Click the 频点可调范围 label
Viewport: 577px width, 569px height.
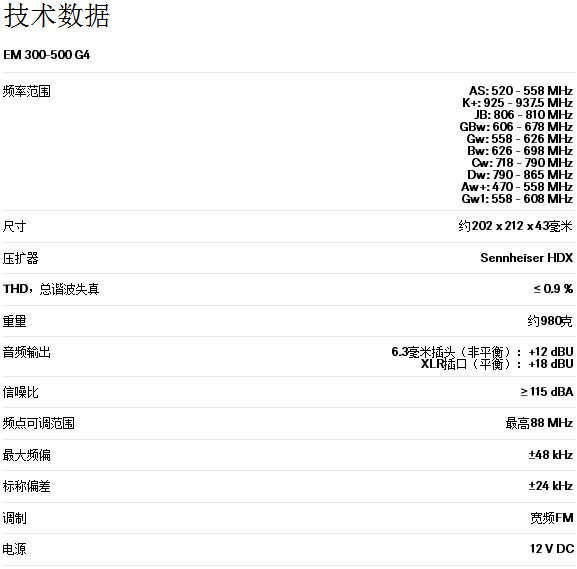click(x=39, y=423)
